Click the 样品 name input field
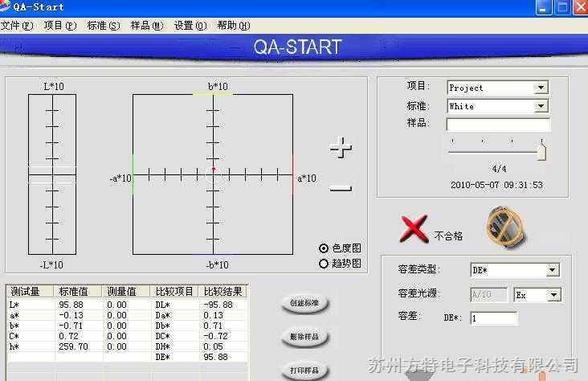The image size is (588, 381). click(498, 125)
